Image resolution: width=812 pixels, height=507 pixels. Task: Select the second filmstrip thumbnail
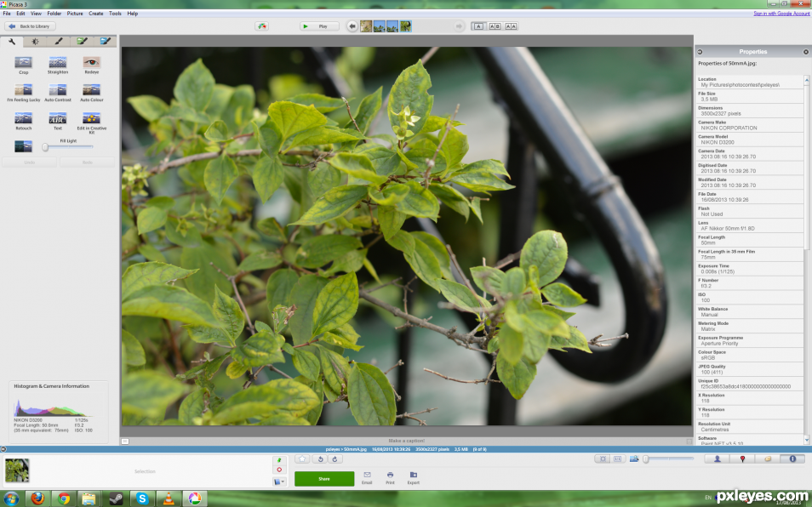point(379,26)
